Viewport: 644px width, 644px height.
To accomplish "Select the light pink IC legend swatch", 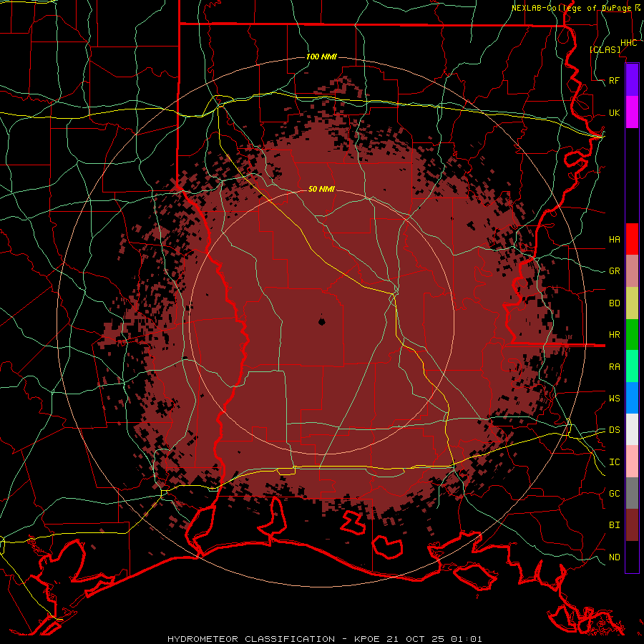I will pyautogui.click(x=632, y=462).
